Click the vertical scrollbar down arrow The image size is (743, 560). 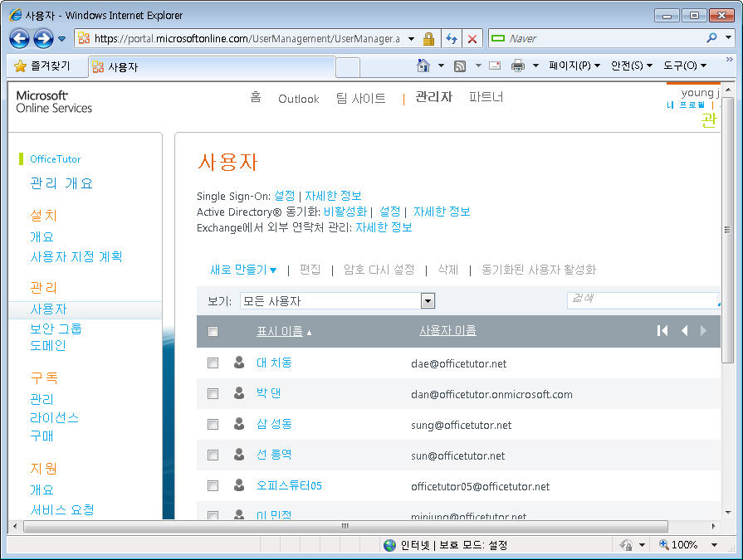pos(728,513)
